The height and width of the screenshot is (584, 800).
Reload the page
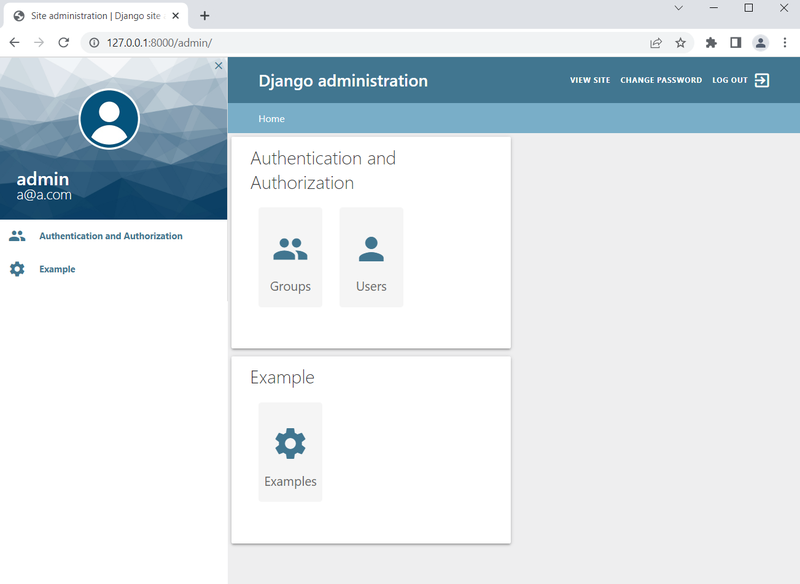pyautogui.click(x=63, y=43)
